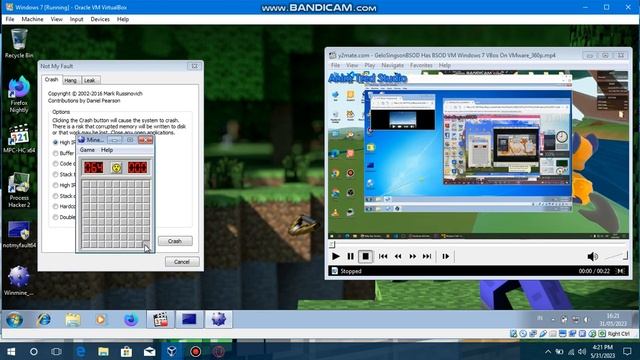Screen dimensions: 640x360
Task: Open File menu in media player
Action: 336,65
